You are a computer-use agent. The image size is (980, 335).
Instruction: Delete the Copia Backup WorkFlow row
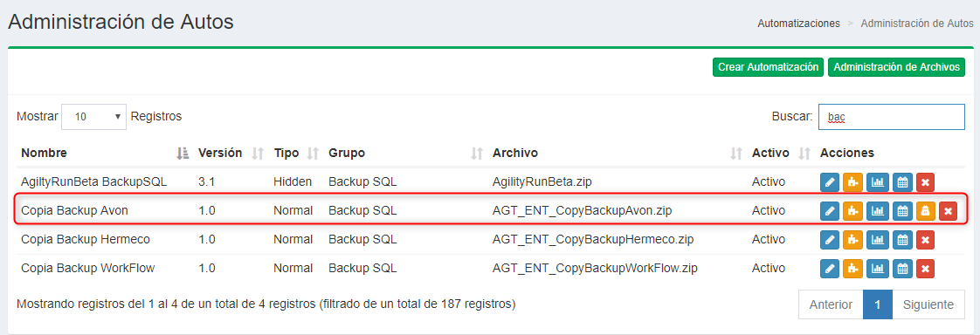926,269
